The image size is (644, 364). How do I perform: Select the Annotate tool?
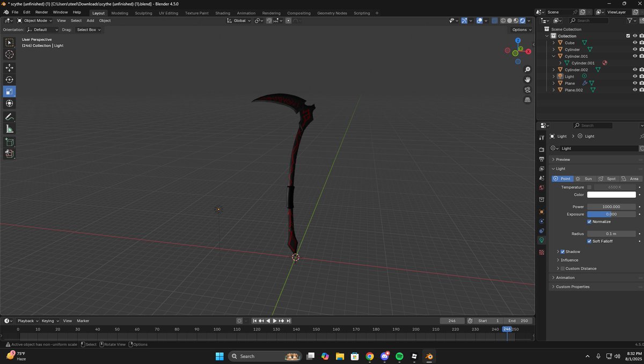tap(10, 116)
